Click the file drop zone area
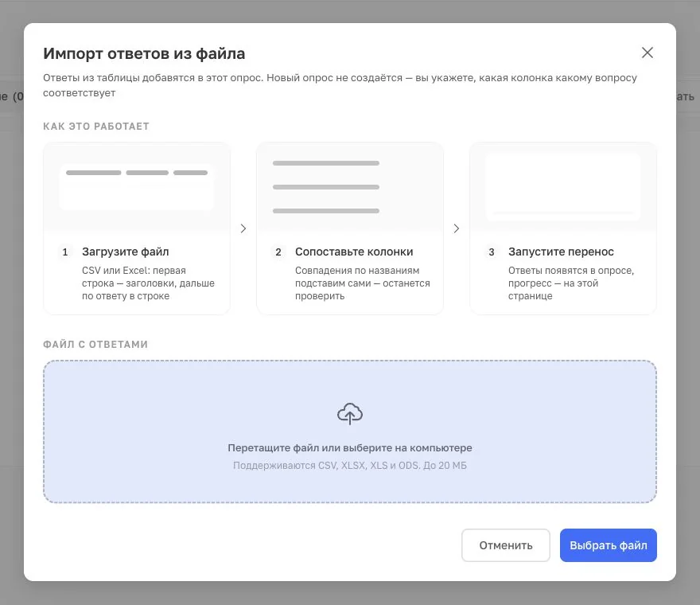700x605 pixels. (349, 431)
